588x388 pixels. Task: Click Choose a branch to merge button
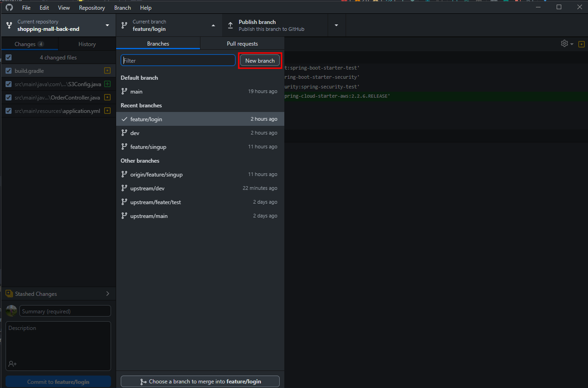pos(200,382)
